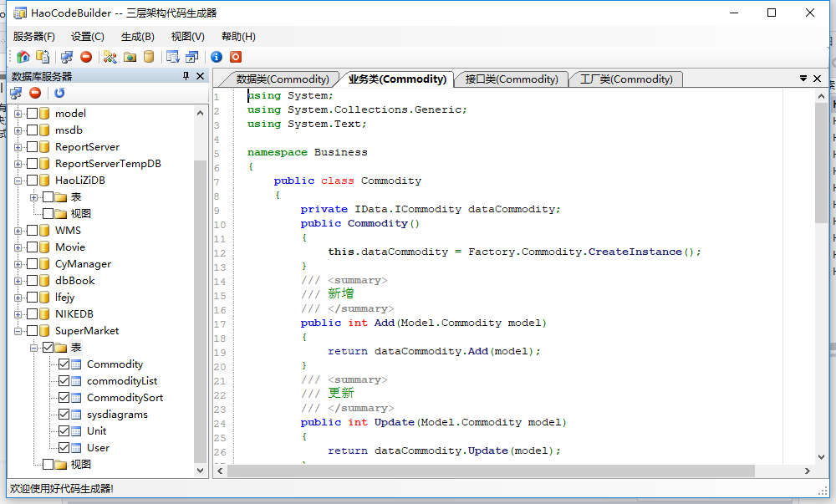Click the home icon in main toolbar

pyautogui.click(x=23, y=57)
